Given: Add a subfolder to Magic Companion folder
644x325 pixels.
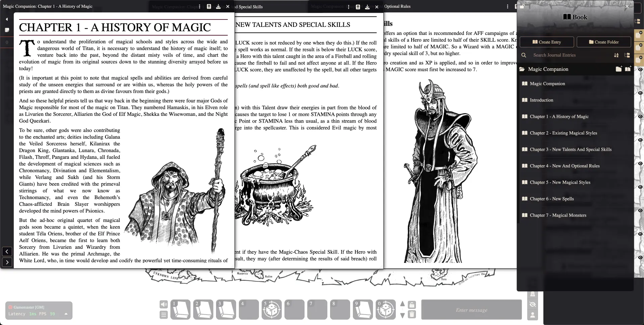Looking at the screenshot, I should [x=619, y=69].
